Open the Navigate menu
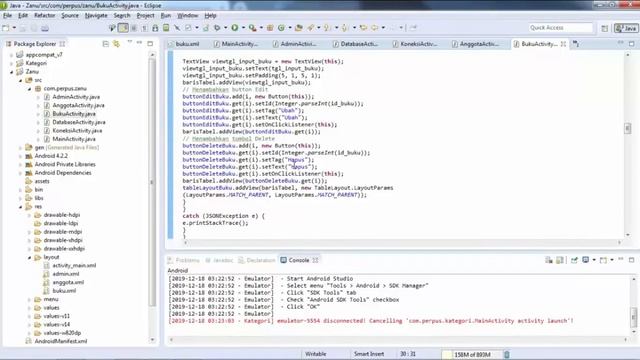 (x=96, y=16)
